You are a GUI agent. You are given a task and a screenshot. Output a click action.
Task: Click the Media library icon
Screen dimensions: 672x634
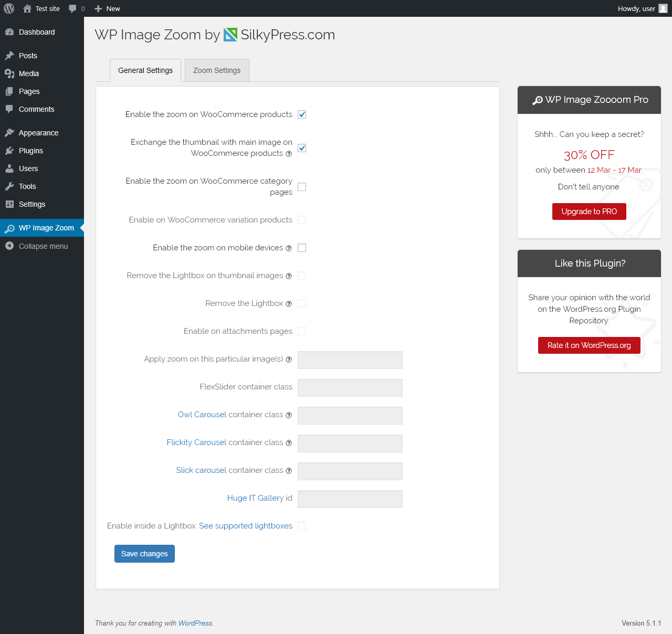pyautogui.click(x=9, y=73)
